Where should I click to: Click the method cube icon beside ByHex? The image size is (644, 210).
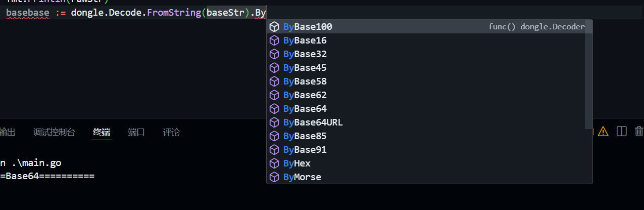click(x=274, y=163)
